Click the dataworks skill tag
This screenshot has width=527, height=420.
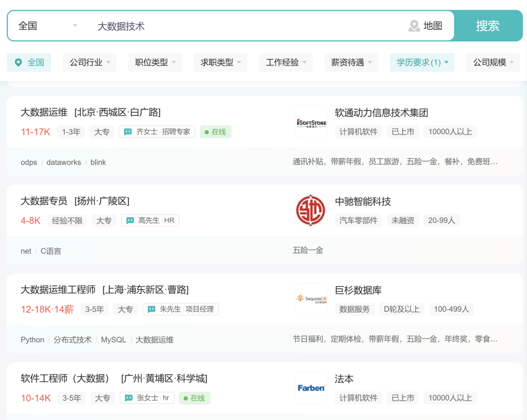(64, 162)
